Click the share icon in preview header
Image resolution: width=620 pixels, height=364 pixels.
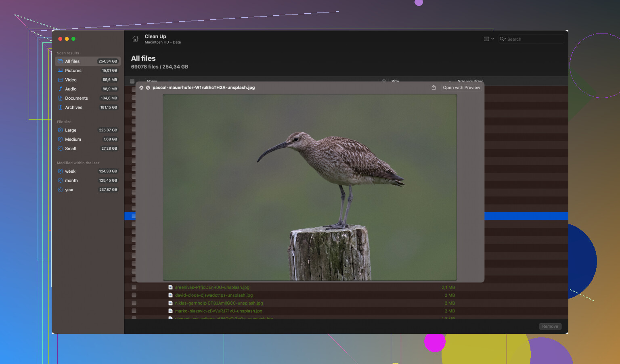434,88
